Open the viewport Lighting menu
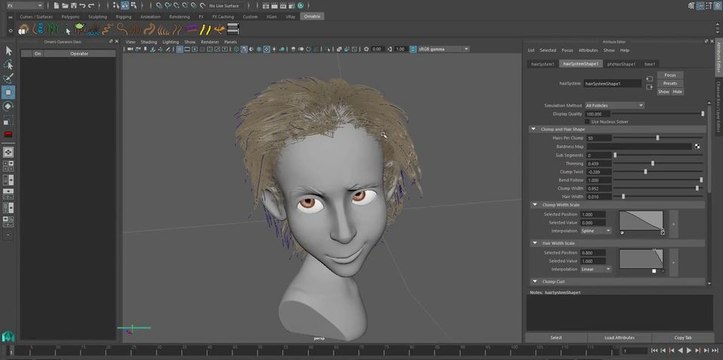The width and height of the screenshot is (723, 360). (x=170, y=41)
